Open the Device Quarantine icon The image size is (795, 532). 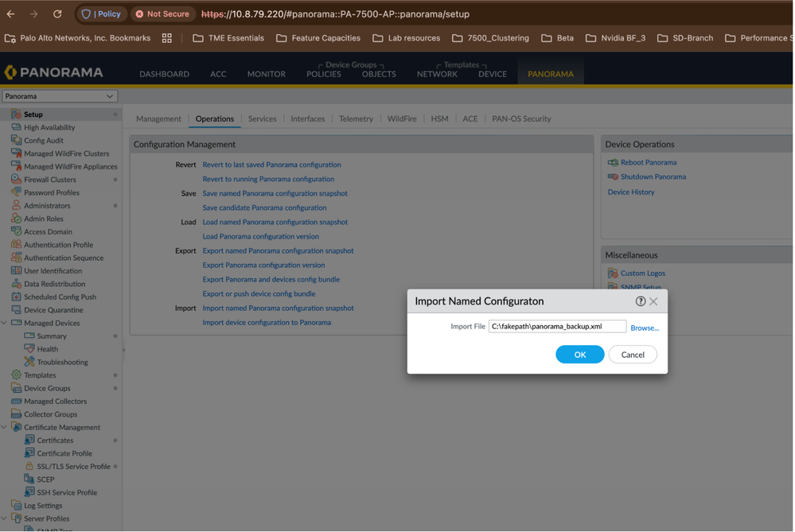click(x=16, y=309)
